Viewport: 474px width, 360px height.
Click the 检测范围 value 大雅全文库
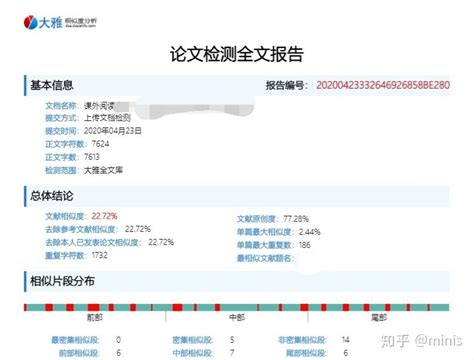tap(103, 170)
